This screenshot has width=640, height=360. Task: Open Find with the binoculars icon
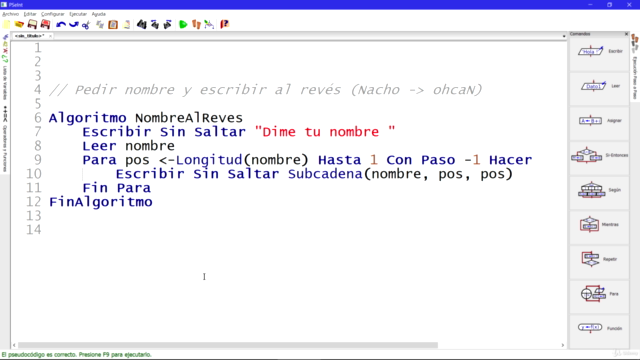(x=142, y=24)
